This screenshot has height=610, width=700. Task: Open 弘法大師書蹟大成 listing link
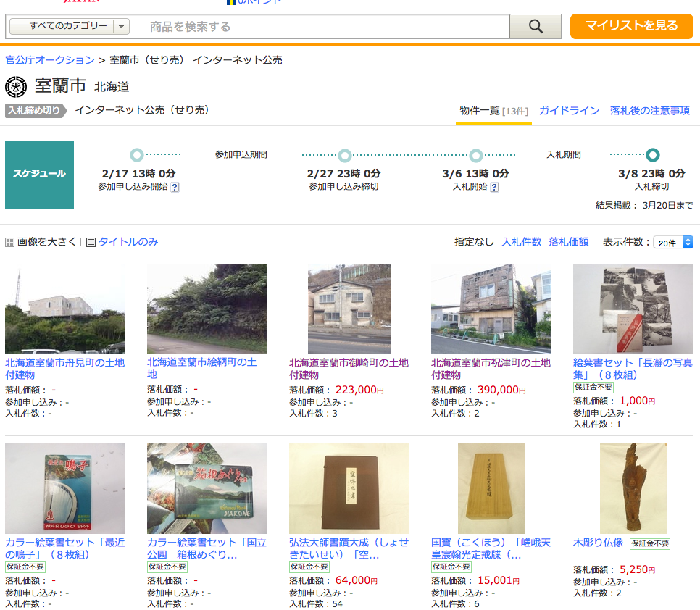[349, 548]
